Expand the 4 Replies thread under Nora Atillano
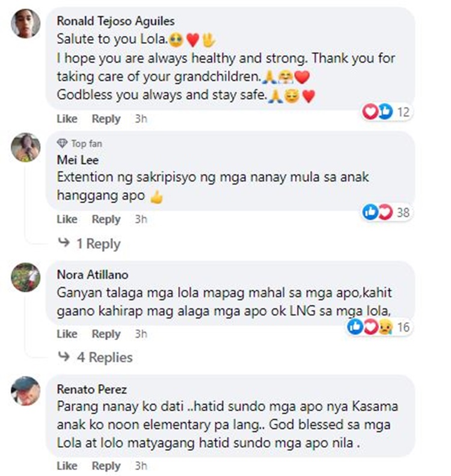The width and height of the screenshot is (451, 476). click(x=95, y=357)
